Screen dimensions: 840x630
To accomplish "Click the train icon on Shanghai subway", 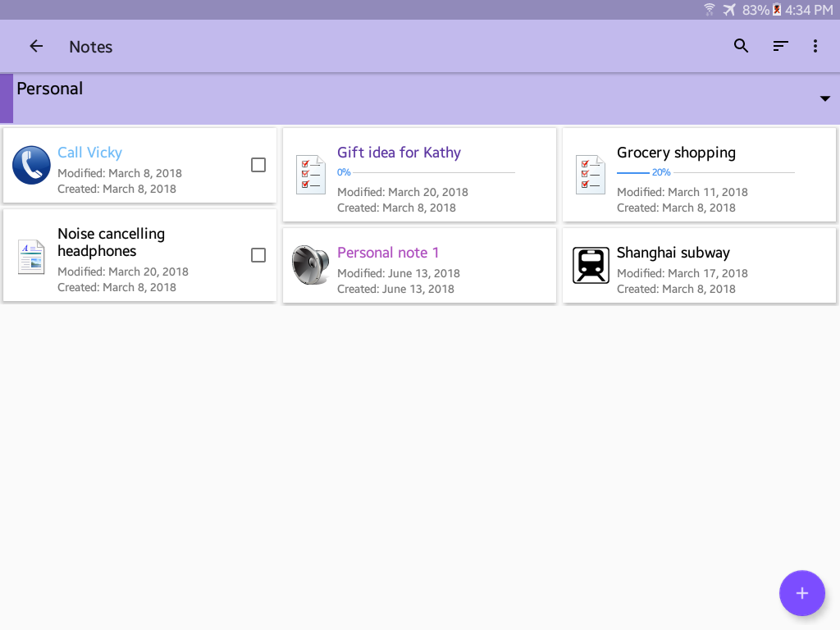I will pos(591,265).
